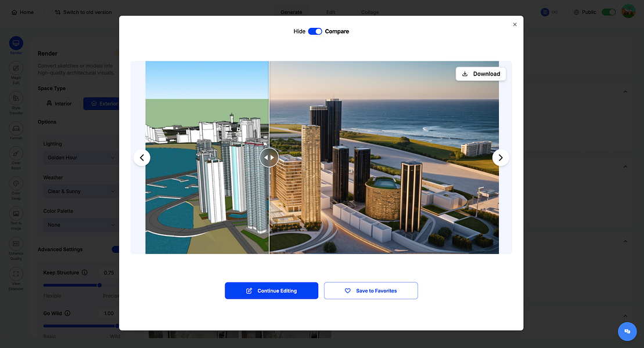Click the Go Wild slider handle

click(117, 326)
